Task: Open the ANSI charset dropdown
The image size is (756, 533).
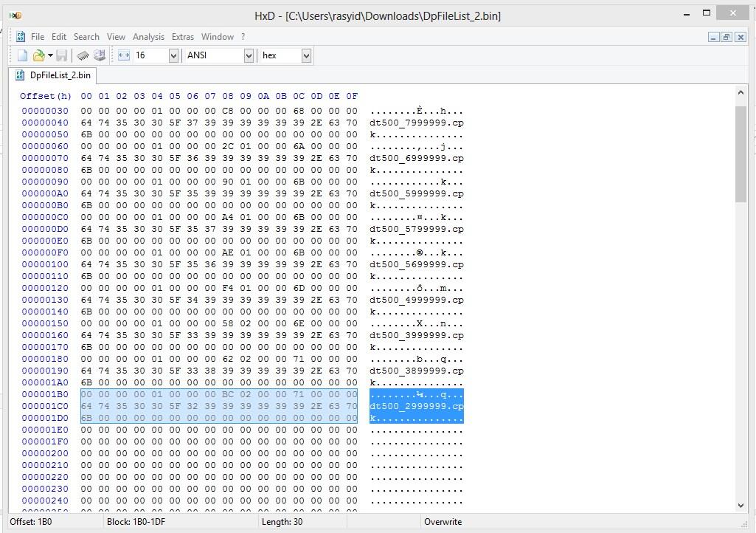Action: click(249, 55)
